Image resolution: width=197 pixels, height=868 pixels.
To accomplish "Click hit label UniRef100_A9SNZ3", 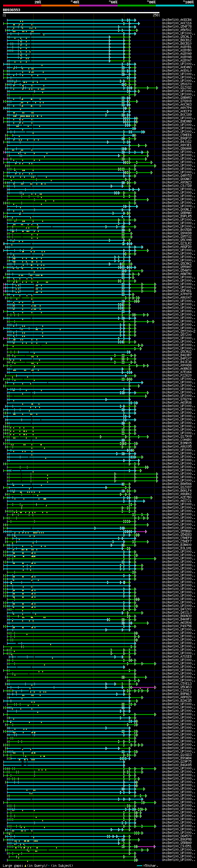I will (x=177, y=183).
